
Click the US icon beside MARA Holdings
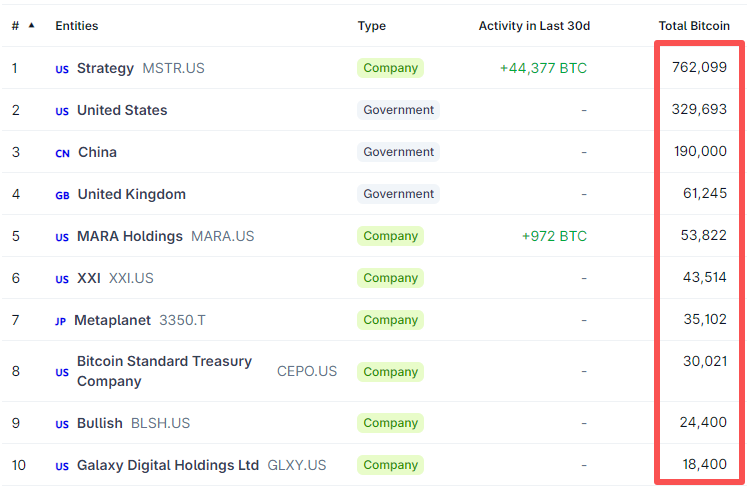[62, 237]
